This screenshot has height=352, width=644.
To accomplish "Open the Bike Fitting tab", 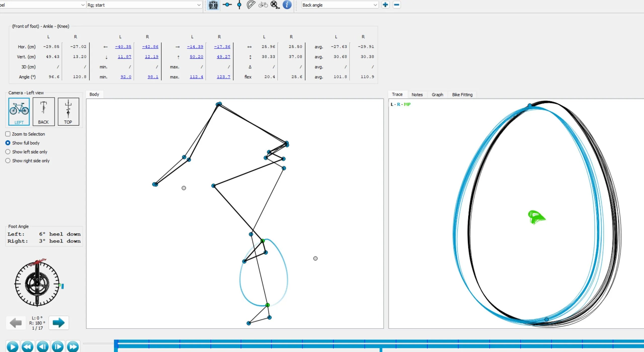I will [462, 95].
